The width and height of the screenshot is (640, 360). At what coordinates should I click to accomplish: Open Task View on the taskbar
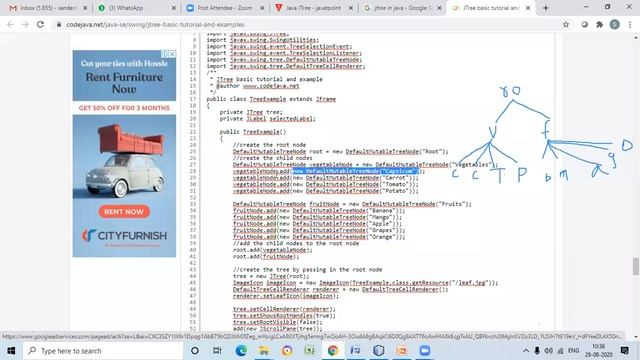point(217,351)
